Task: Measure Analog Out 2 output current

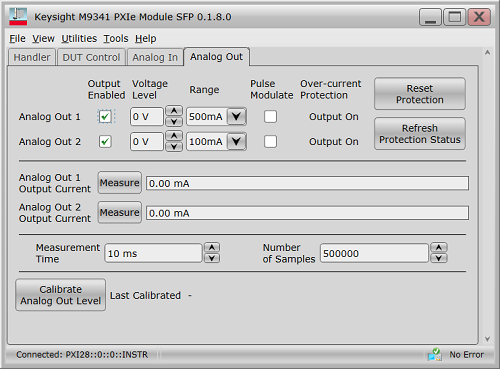Action: tap(120, 212)
